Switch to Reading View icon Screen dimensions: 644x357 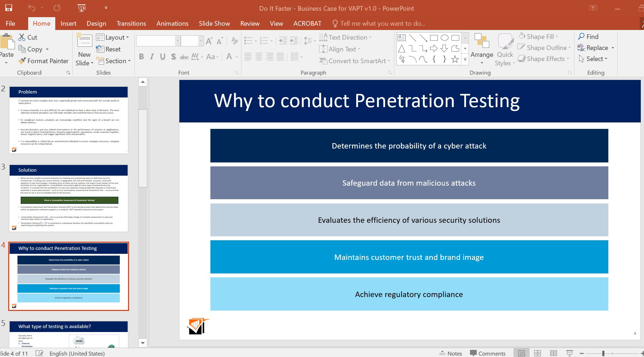click(x=553, y=353)
